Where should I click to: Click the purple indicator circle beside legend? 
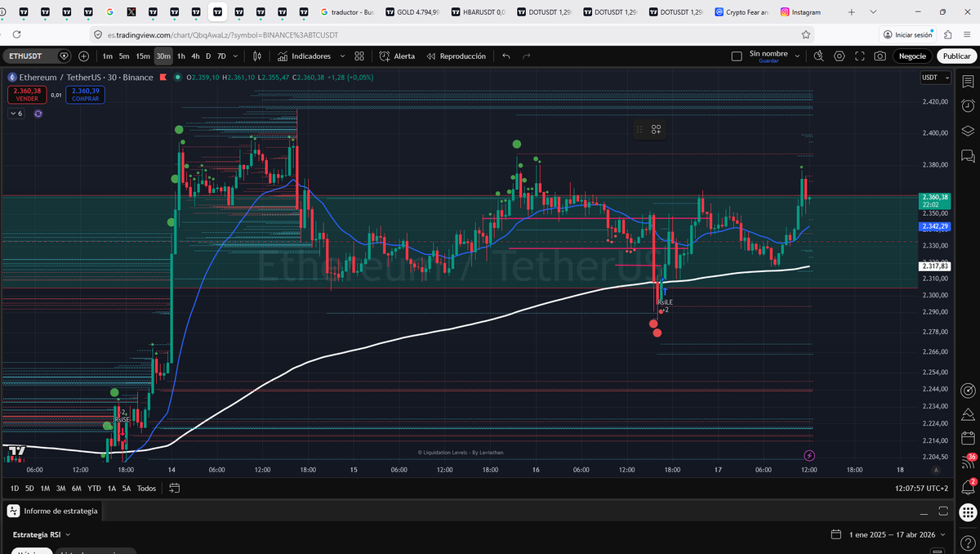click(38, 114)
